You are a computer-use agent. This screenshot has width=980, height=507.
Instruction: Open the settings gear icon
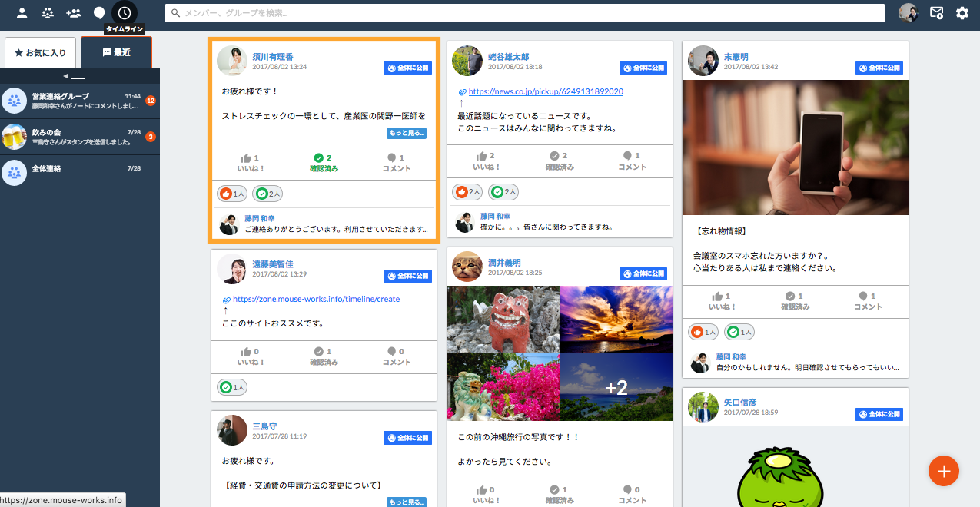point(962,12)
